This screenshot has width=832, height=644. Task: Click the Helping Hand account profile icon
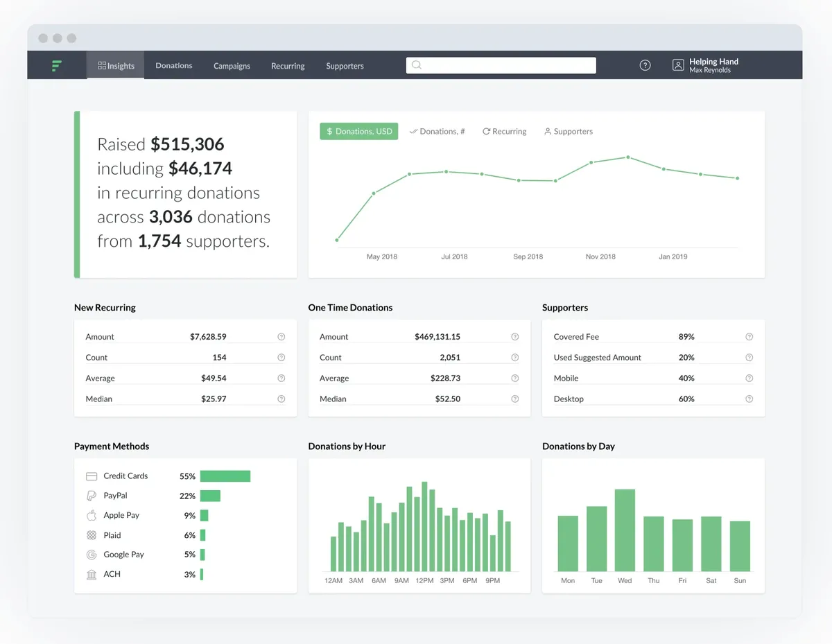tap(678, 65)
